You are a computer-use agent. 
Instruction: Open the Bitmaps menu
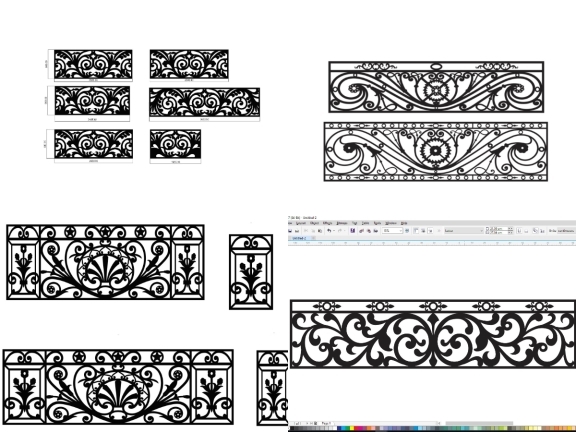[342, 223]
